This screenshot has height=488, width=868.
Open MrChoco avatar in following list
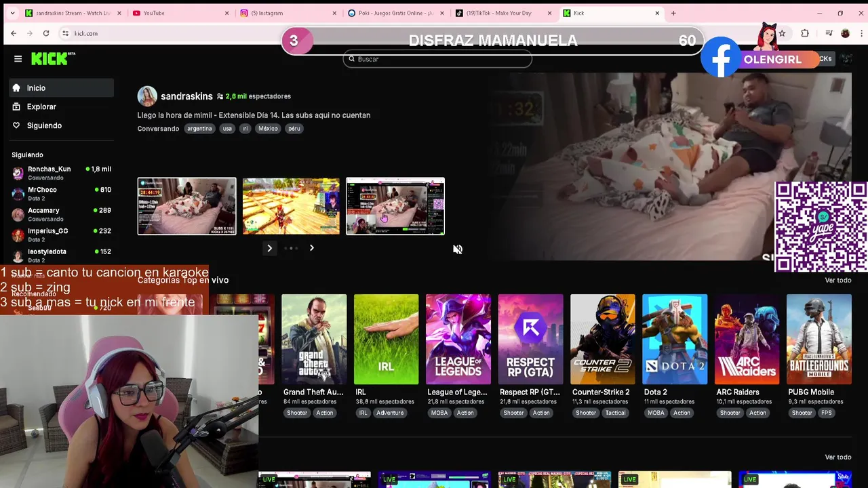click(18, 194)
